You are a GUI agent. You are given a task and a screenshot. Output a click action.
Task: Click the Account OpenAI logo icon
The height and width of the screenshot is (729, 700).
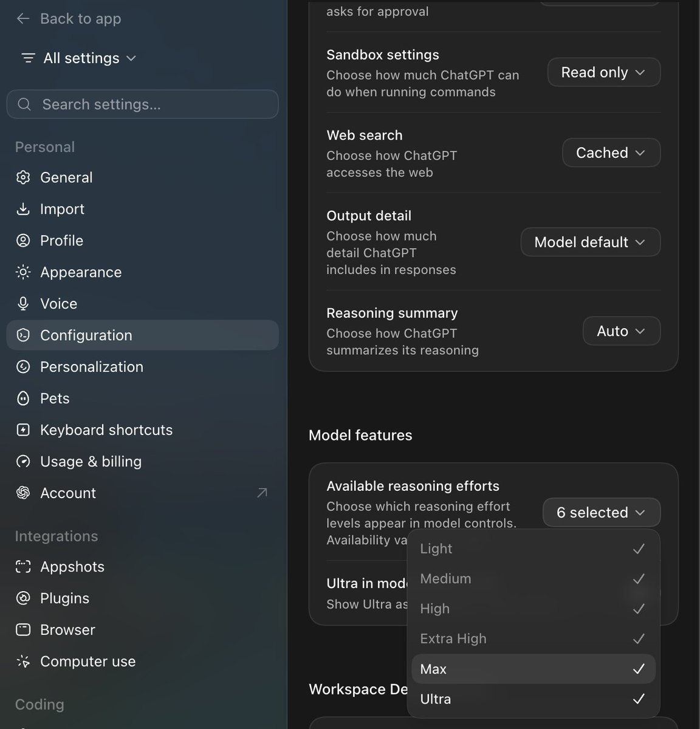[x=23, y=493]
